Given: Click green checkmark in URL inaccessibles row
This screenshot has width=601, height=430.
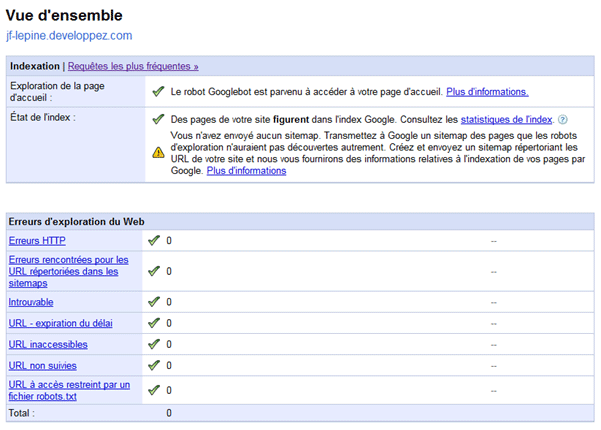Looking at the screenshot, I should (153, 345).
